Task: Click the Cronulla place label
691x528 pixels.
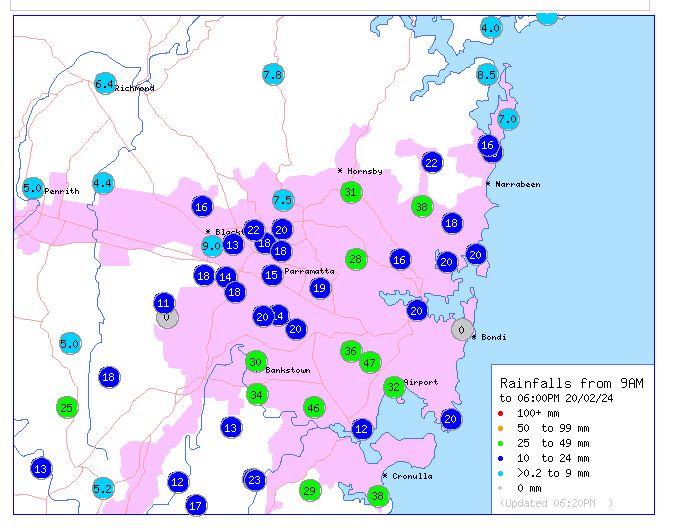Action: [411, 476]
